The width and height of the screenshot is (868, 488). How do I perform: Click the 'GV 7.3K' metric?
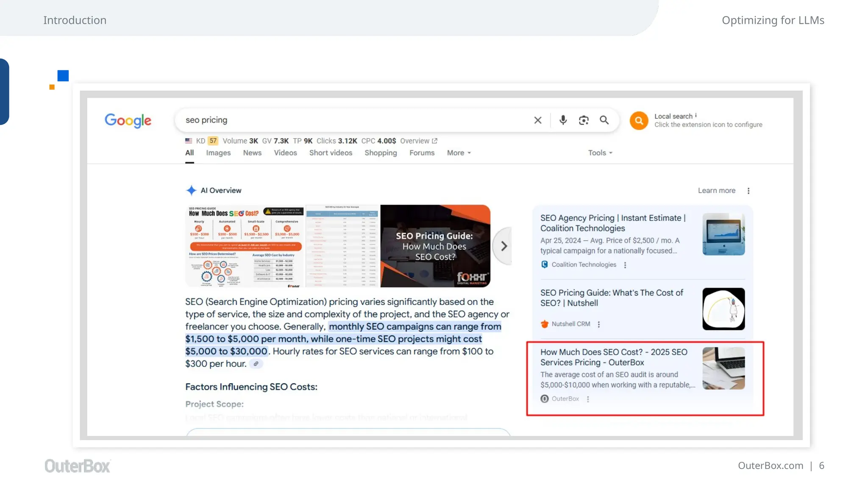[x=275, y=141]
